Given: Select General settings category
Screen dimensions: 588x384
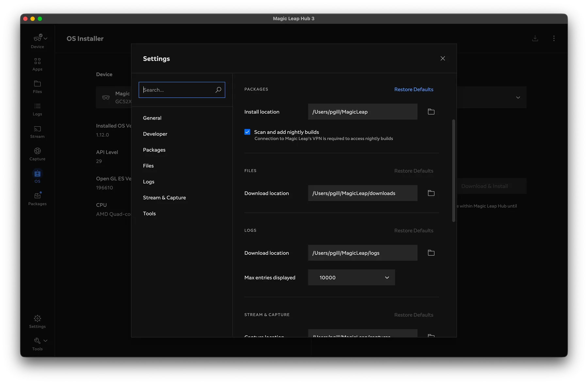Looking at the screenshot, I should coord(152,118).
